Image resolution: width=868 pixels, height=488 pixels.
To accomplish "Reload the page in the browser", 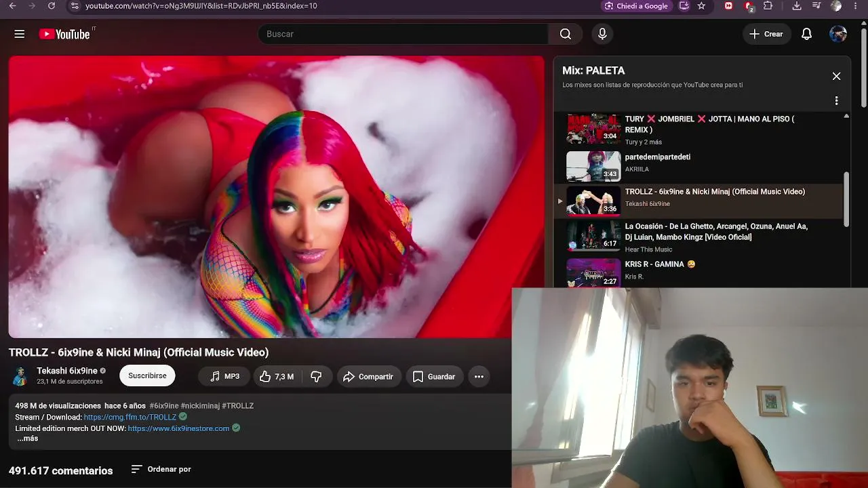I will pos(52,6).
